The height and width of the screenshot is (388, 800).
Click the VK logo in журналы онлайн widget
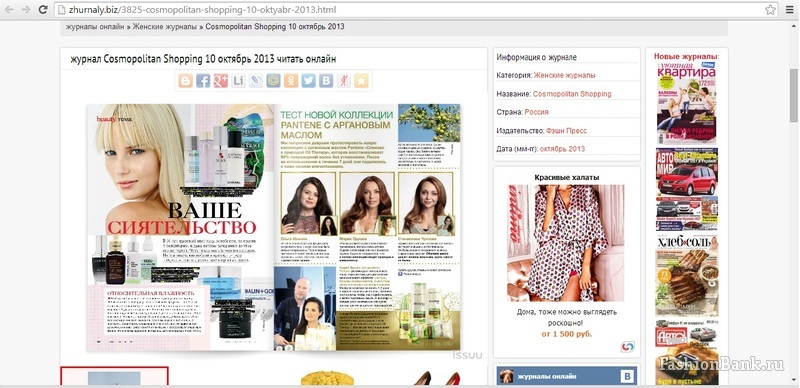(627, 376)
